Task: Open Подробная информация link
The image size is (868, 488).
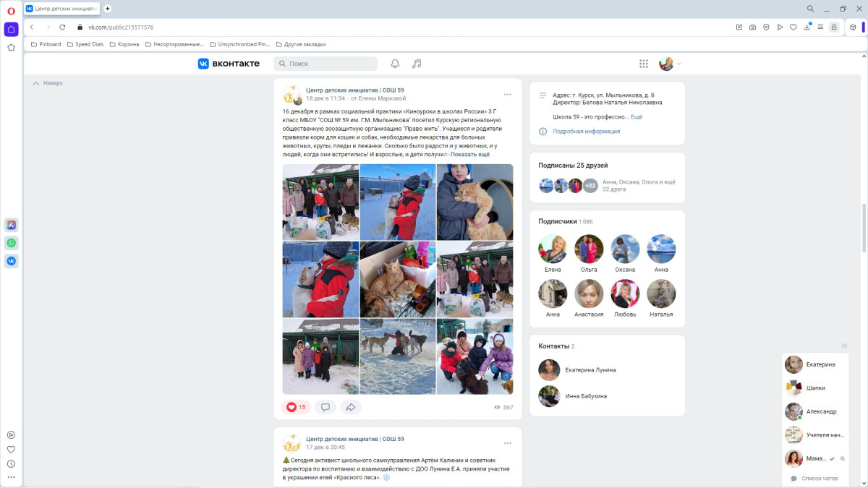Action: (x=587, y=132)
